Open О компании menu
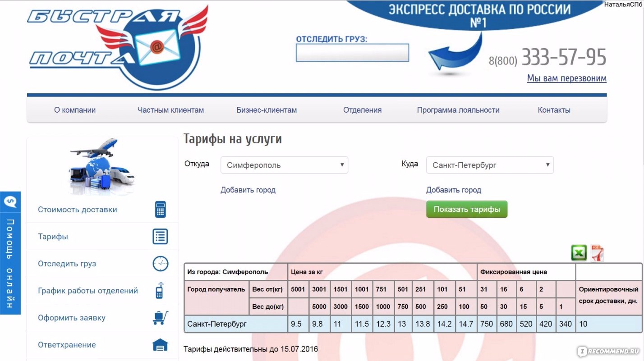 pyautogui.click(x=75, y=110)
